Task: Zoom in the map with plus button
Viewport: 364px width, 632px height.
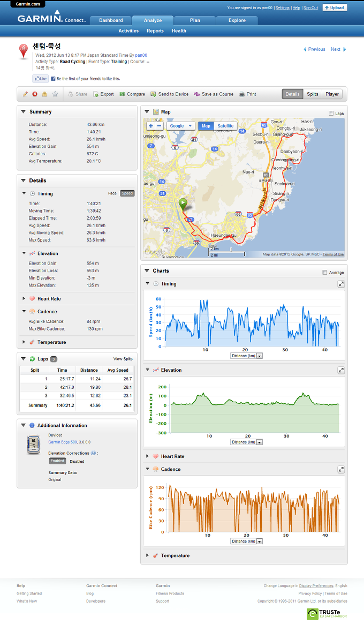Action: 150,126
